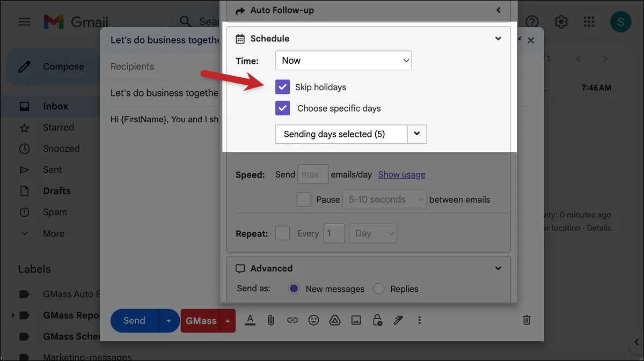Open text formatting options icon

tap(250, 320)
